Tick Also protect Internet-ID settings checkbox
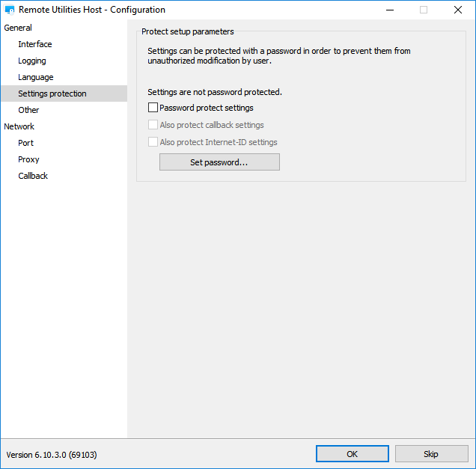Image resolution: width=476 pixels, height=469 pixels. pyautogui.click(x=153, y=142)
